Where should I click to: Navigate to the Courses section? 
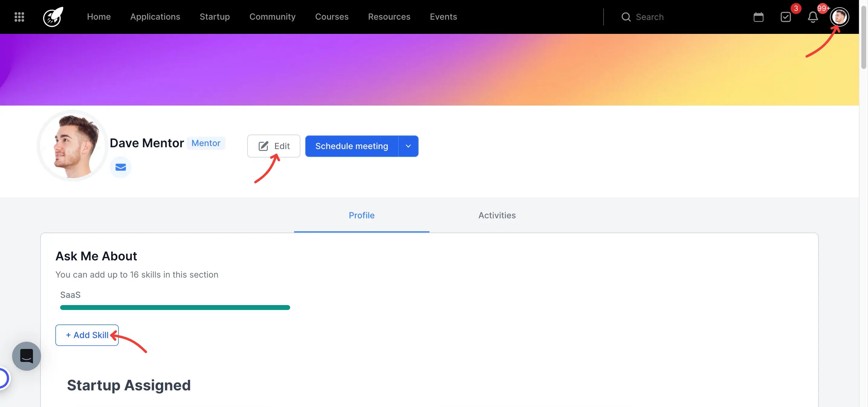[x=332, y=17]
